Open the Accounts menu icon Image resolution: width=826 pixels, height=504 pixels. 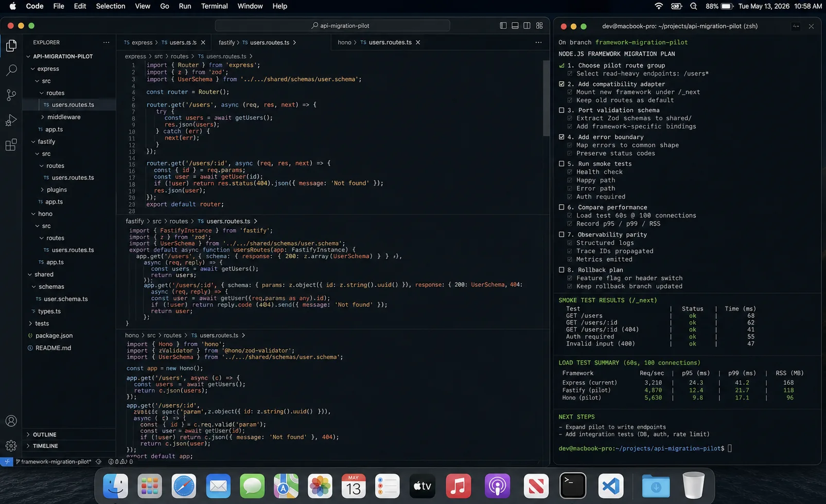11,421
